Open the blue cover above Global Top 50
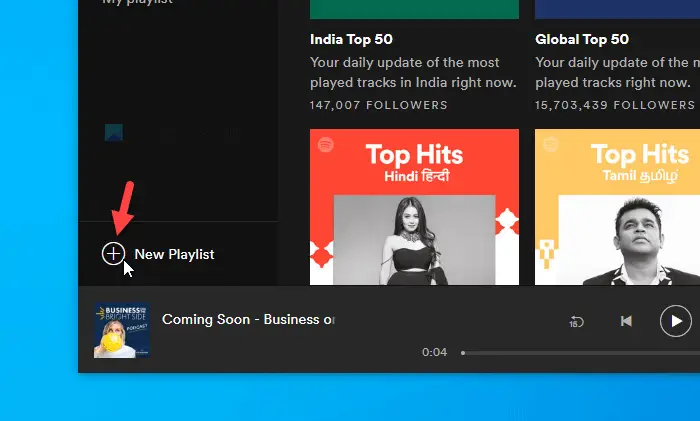 [x=617, y=9]
